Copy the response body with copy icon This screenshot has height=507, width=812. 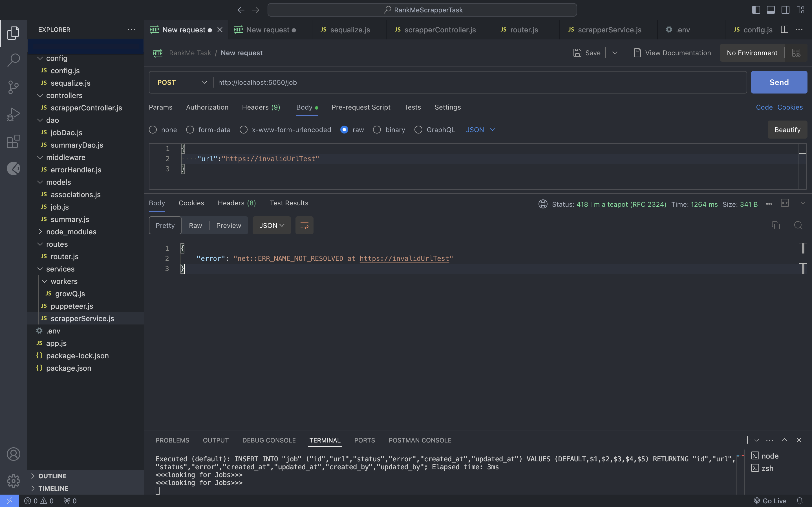tap(775, 225)
